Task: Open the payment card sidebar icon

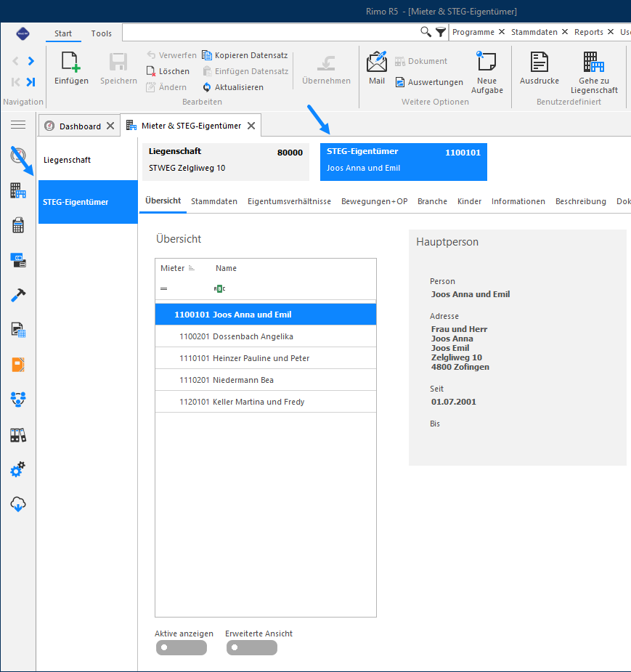Action: click(x=18, y=260)
